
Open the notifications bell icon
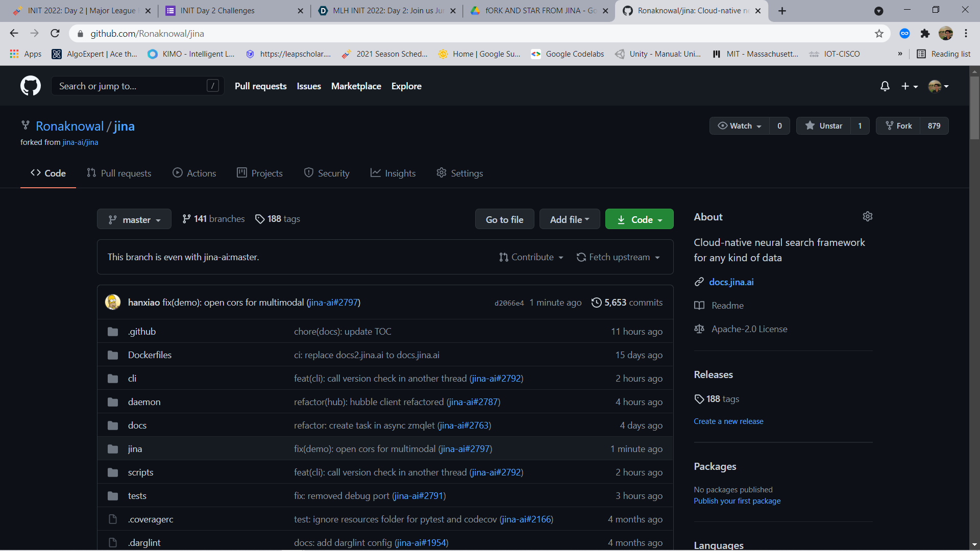[885, 86]
